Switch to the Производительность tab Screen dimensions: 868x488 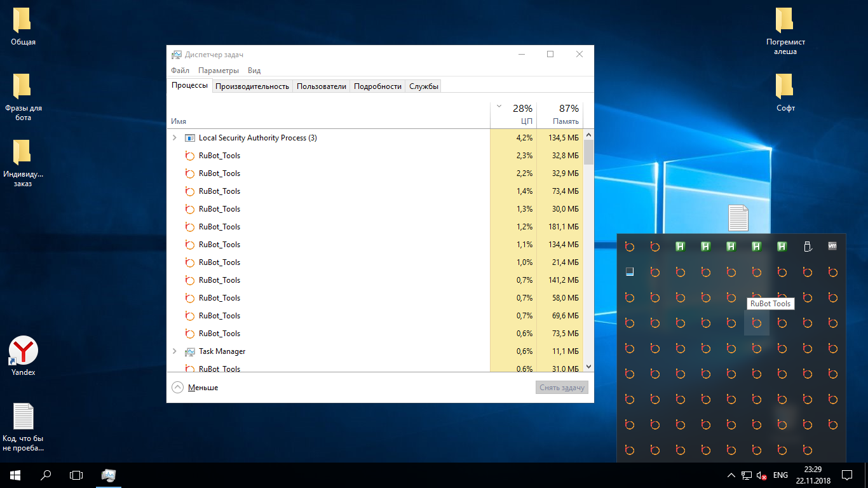tap(252, 86)
